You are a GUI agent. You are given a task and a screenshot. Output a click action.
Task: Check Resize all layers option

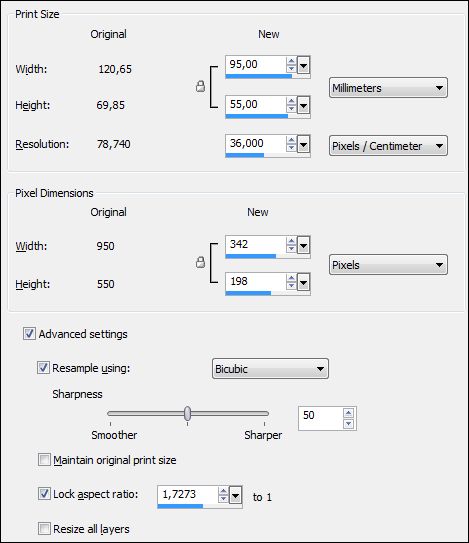point(44,529)
